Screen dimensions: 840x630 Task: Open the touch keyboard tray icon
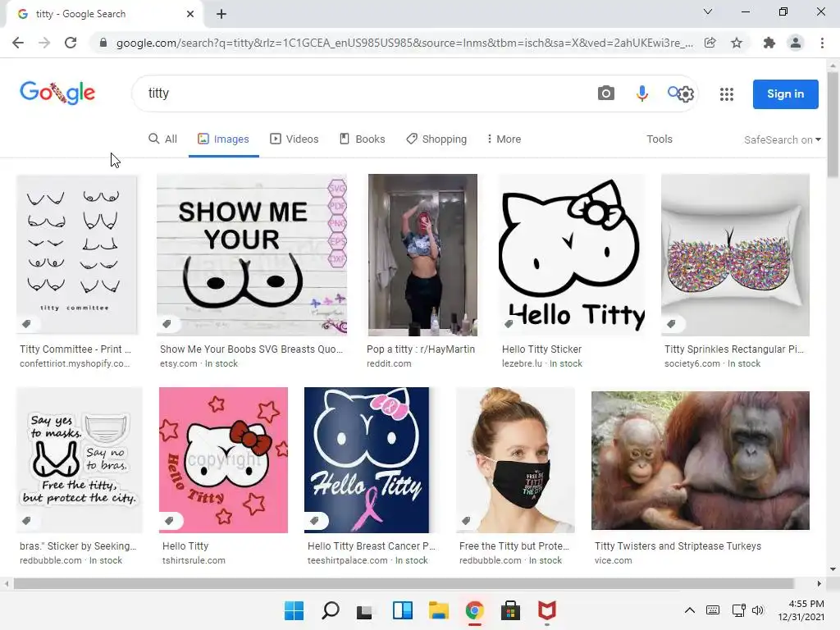click(713, 610)
